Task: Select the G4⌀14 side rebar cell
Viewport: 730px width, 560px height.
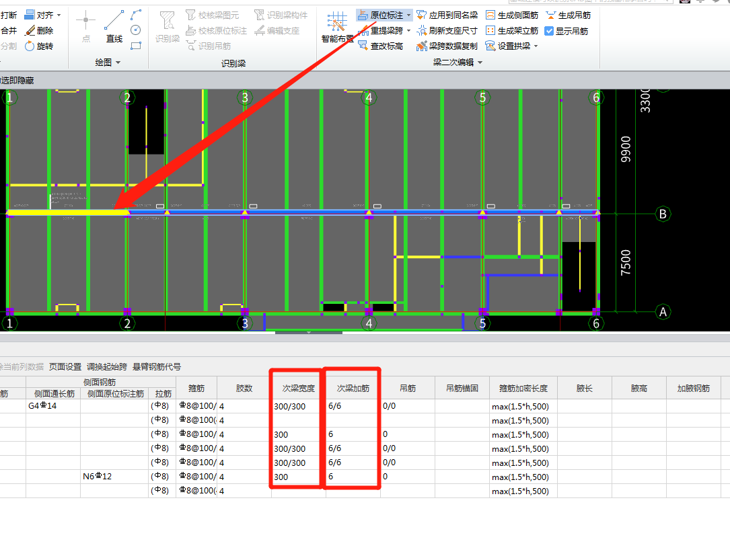Action: [53, 406]
